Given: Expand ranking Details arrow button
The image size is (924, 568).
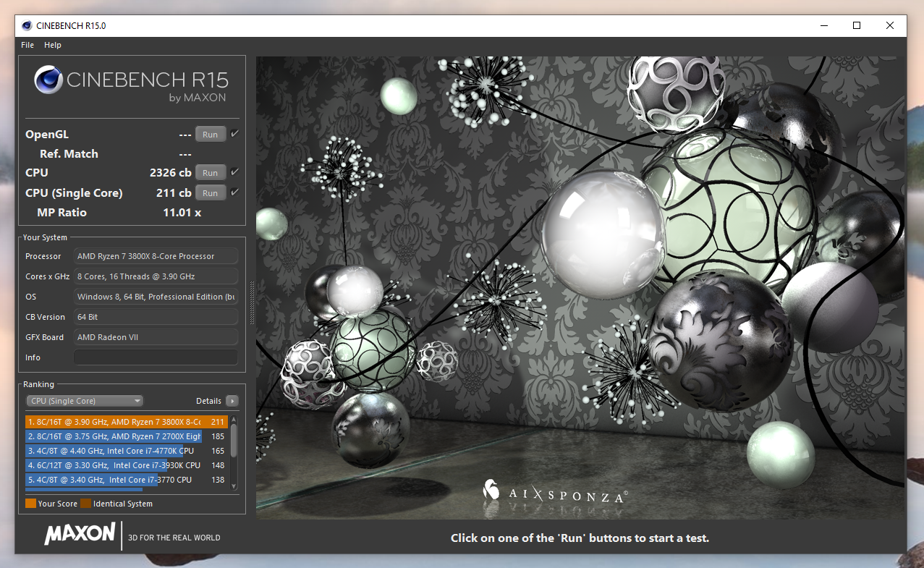Looking at the screenshot, I should click(x=232, y=401).
